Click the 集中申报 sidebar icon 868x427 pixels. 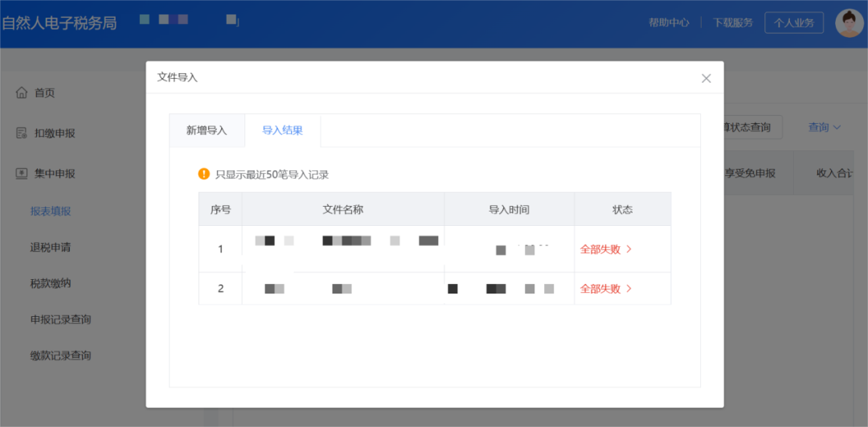22,173
